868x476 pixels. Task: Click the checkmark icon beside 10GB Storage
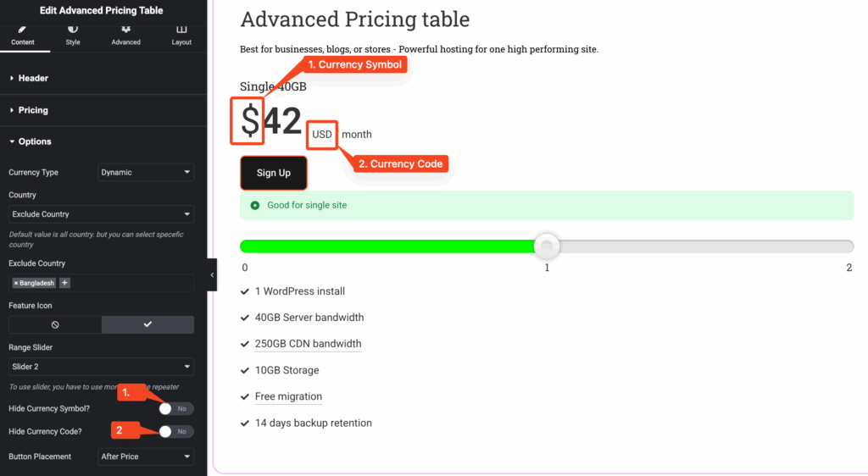point(245,370)
